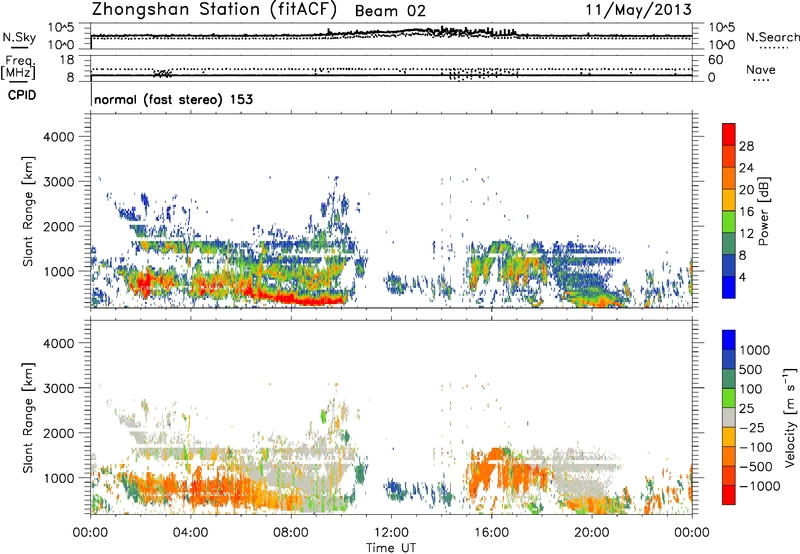Click the red segment of Power colorbar
Screen dimensions: 800x554
tap(729, 135)
